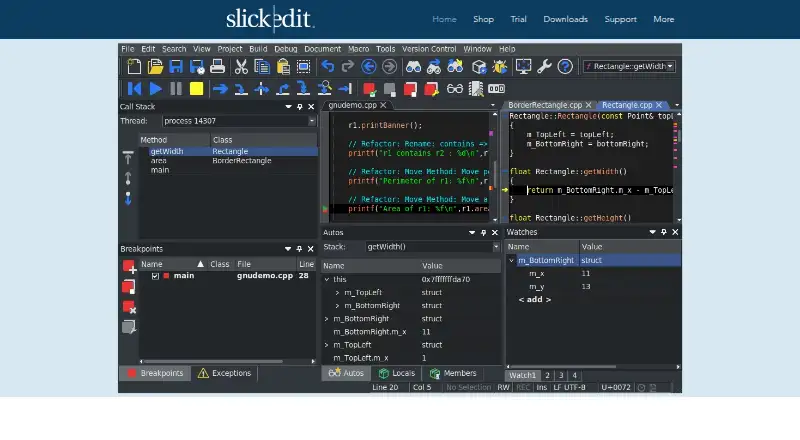Click the Shop link in site header

coord(483,19)
